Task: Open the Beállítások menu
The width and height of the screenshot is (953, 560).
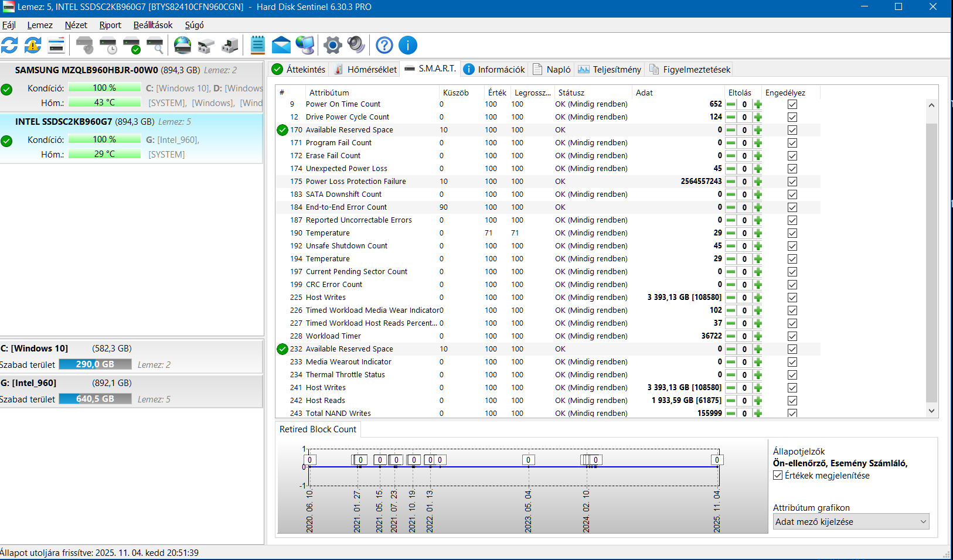Action: pos(153,25)
